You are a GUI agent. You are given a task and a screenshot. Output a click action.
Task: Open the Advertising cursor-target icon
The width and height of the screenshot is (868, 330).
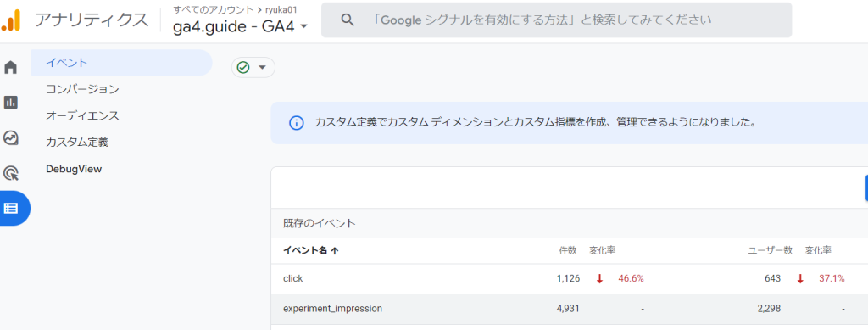(x=10, y=173)
